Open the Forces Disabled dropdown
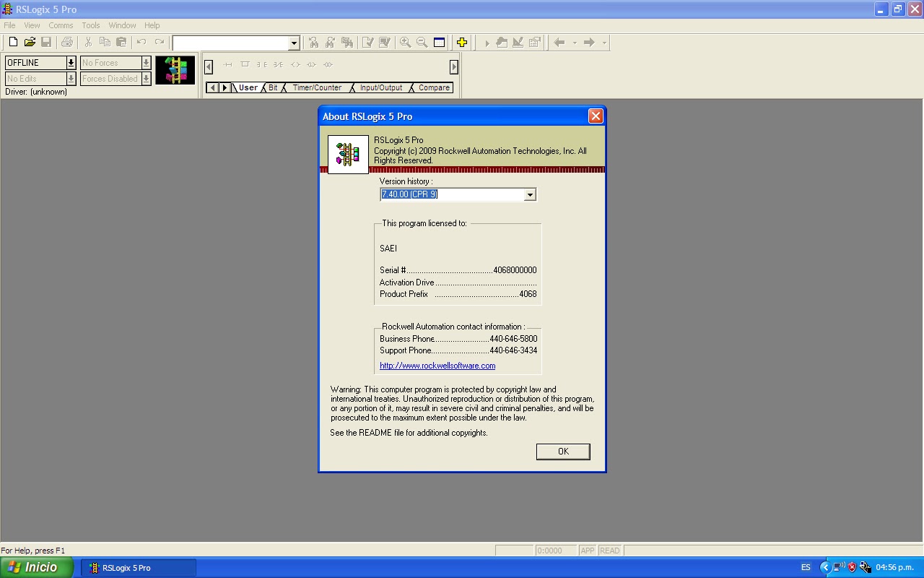This screenshot has height=578, width=924. tap(145, 79)
